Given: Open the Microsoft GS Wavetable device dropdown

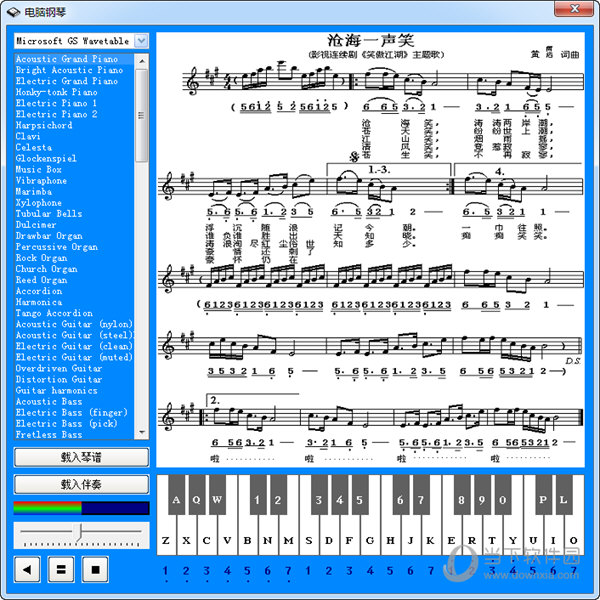Looking at the screenshot, I should click(x=141, y=40).
